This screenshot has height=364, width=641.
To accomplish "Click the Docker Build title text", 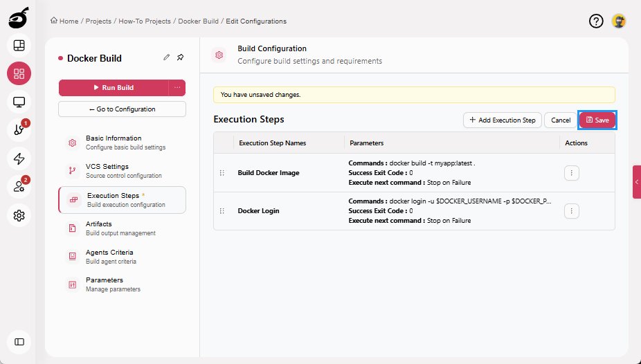I will pyautogui.click(x=94, y=58).
